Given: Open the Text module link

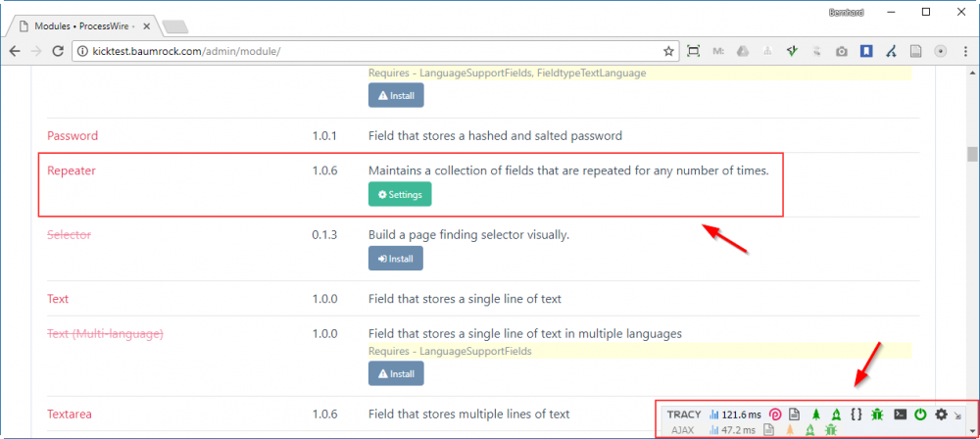Looking at the screenshot, I should pyautogui.click(x=58, y=299).
